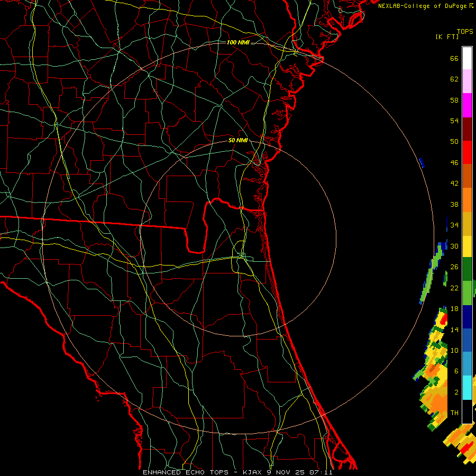Click legend value "26"
The width and height of the screenshot is (476, 476).
(454, 267)
